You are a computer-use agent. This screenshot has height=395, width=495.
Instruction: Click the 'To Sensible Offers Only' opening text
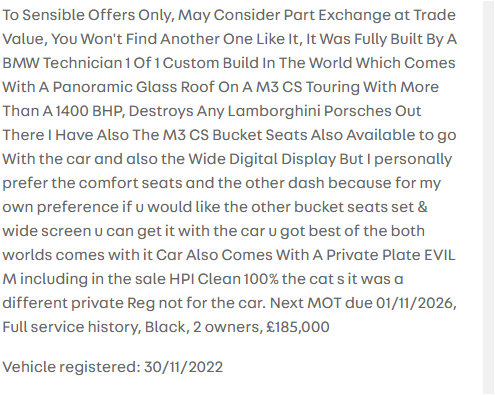pos(88,15)
